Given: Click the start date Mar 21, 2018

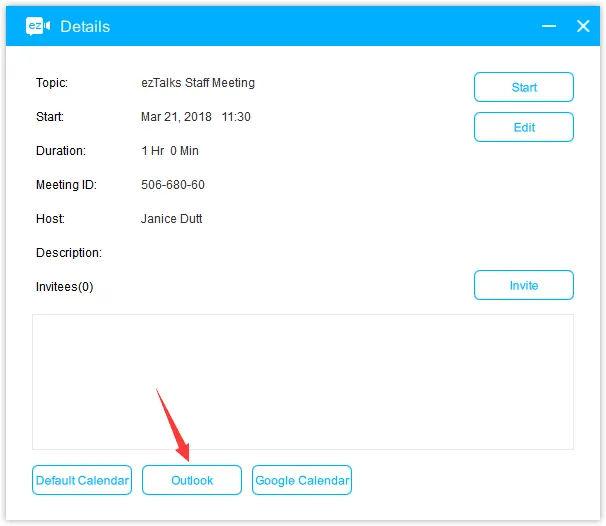Looking at the screenshot, I should (x=176, y=117).
